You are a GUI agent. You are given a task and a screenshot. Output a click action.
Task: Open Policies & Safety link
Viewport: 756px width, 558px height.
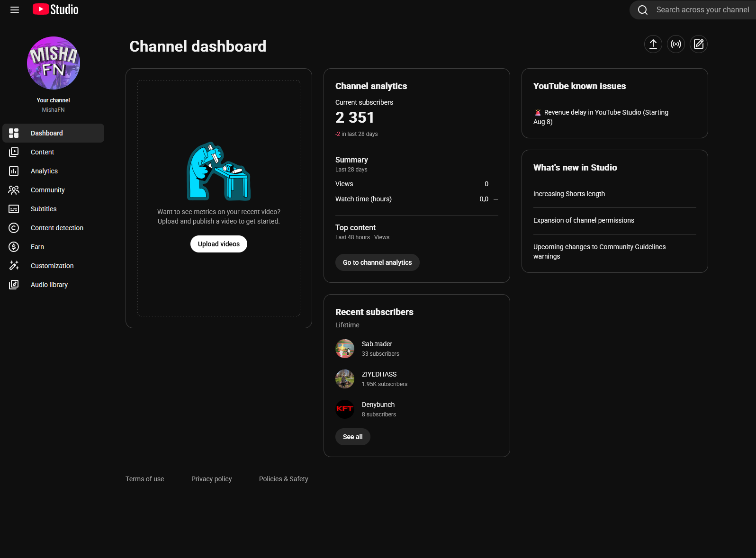284,479
